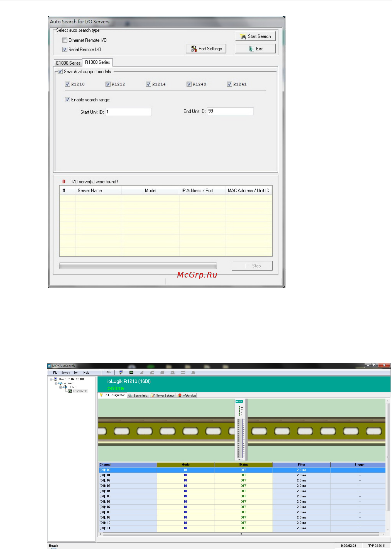392x549 pixels.
Task: Click the red alarm icon on Watchdog tab
Action: point(180,395)
